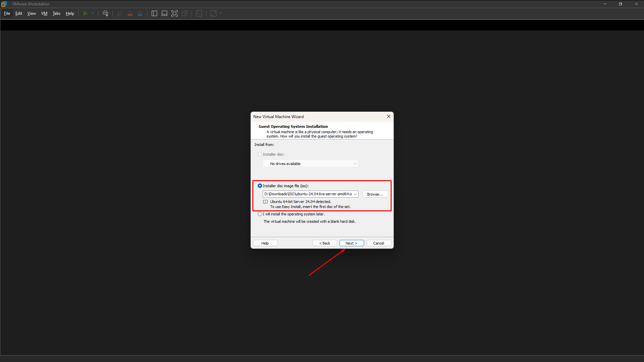The image size is (644, 362).
Task: Click Browse to choose ISO file
Action: (375, 194)
